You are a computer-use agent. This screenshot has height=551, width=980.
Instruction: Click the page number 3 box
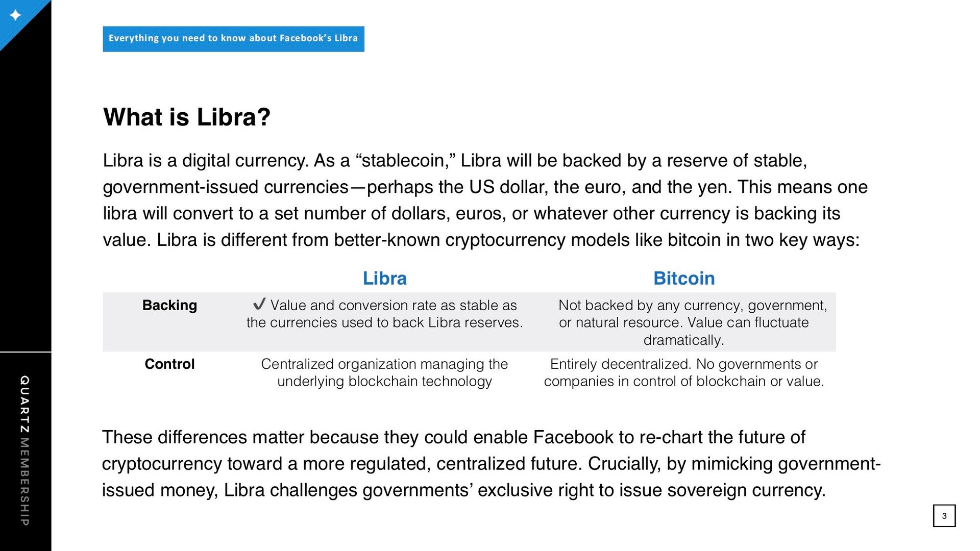944,515
